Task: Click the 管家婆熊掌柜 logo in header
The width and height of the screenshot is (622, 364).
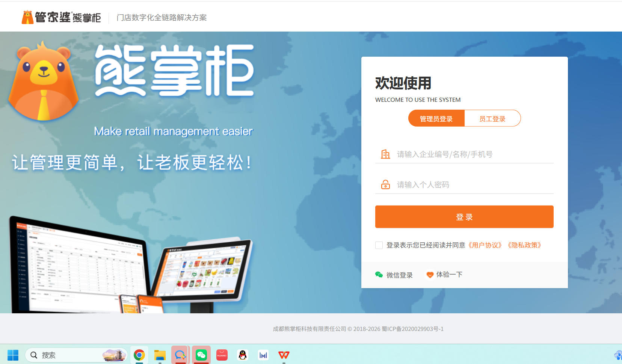Action: tap(61, 17)
